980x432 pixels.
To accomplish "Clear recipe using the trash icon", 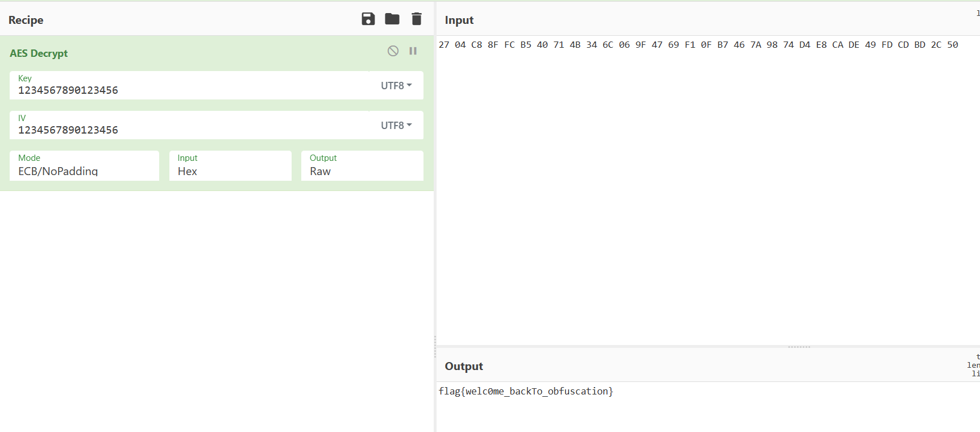I will click(417, 19).
